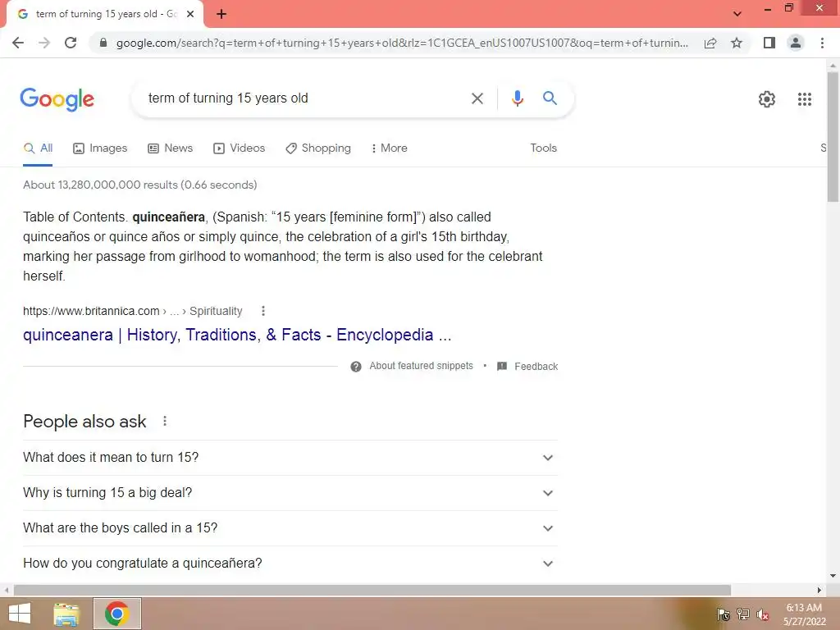Go back to the previous page
This screenshot has height=630, width=840.
click(18, 43)
